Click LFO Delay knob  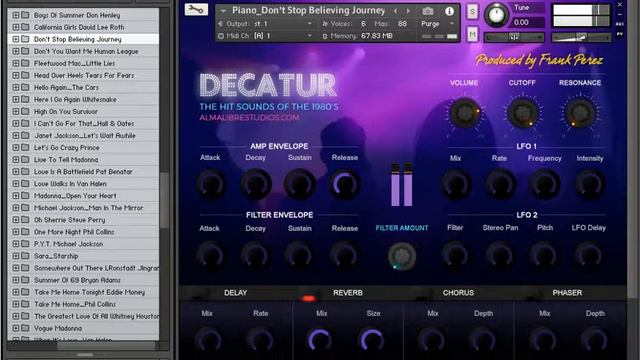[589, 256]
